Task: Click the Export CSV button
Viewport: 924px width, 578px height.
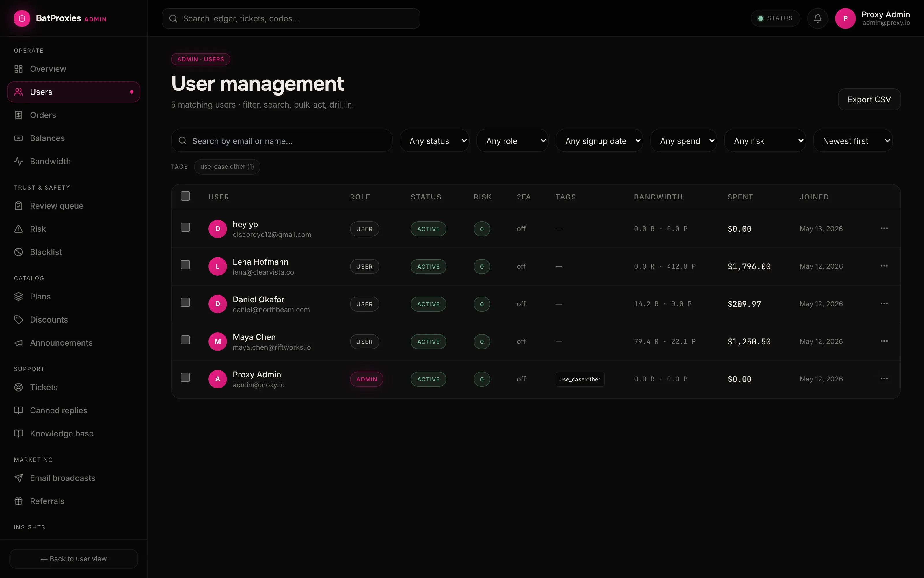Action: [x=869, y=99]
